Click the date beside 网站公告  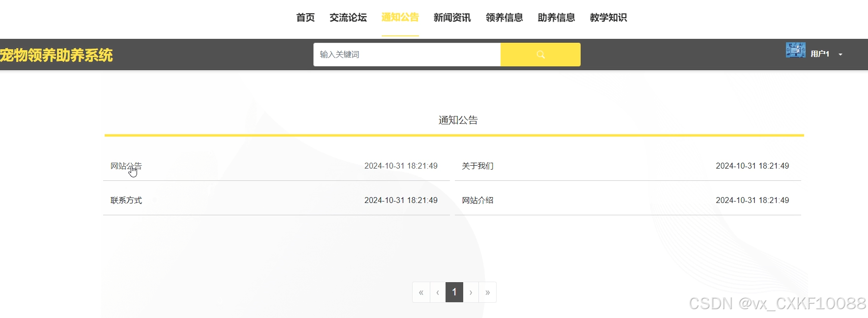pyautogui.click(x=401, y=166)
